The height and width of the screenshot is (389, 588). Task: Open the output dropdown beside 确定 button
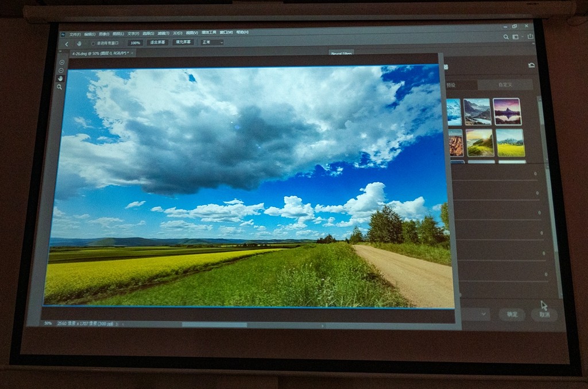point(476,314)
